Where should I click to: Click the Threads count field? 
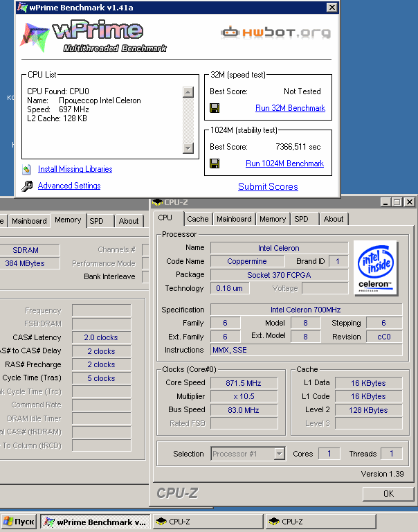click(391, 454)
